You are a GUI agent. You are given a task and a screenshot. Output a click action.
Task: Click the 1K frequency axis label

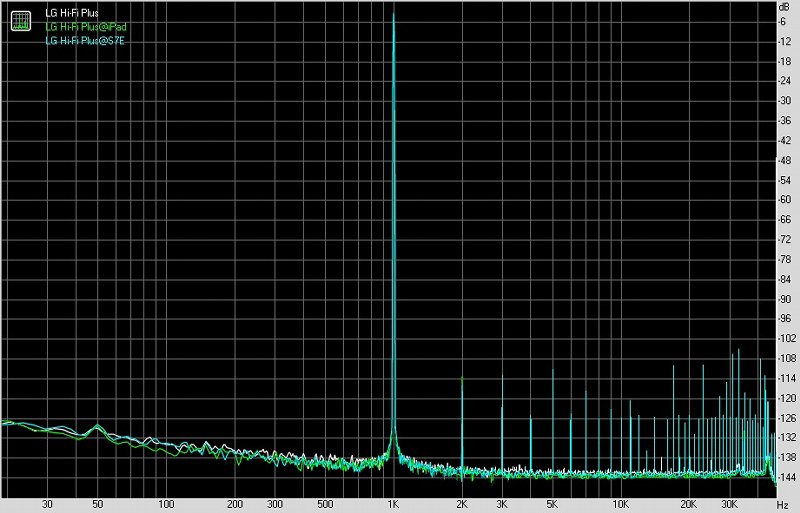coord(393,504)
